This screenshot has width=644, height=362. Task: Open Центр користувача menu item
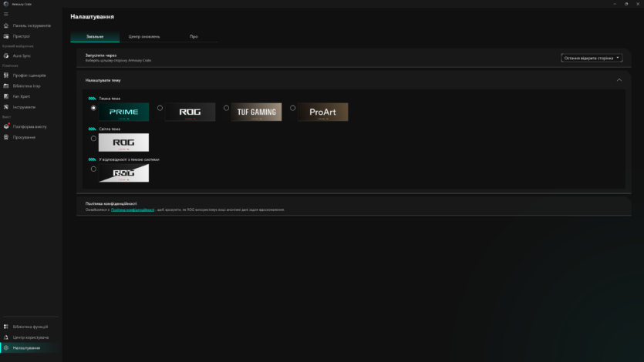click(31, 337)
